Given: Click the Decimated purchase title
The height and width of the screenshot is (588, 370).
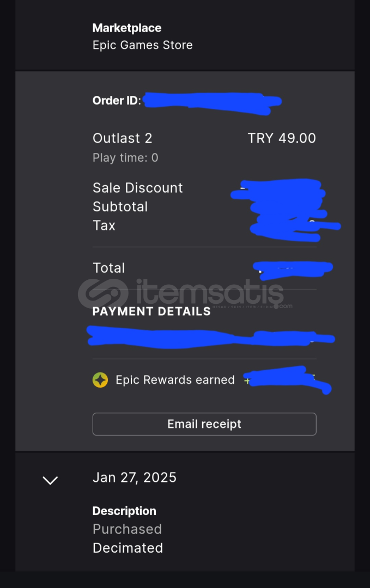Looking at the screenshot, I should (128, 548).
